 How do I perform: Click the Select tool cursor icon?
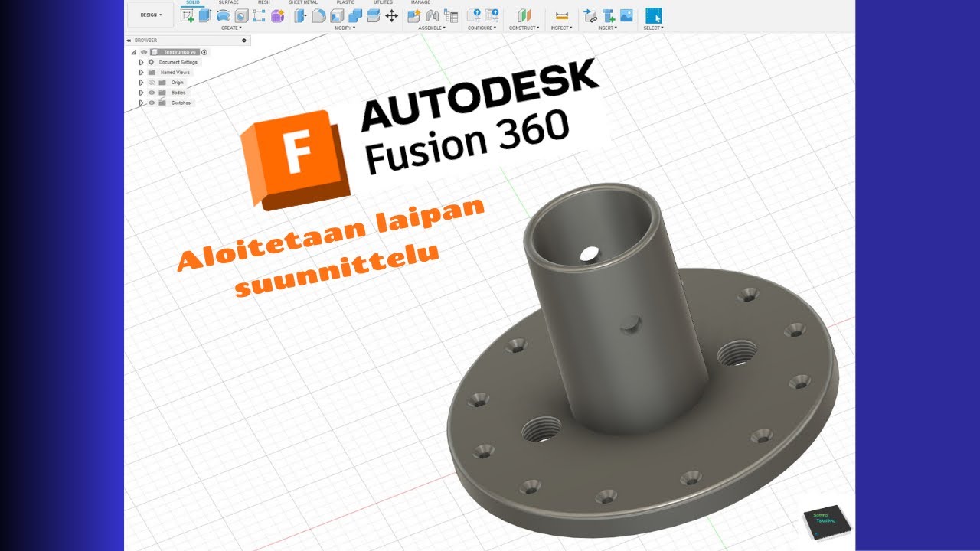(653, 15)
